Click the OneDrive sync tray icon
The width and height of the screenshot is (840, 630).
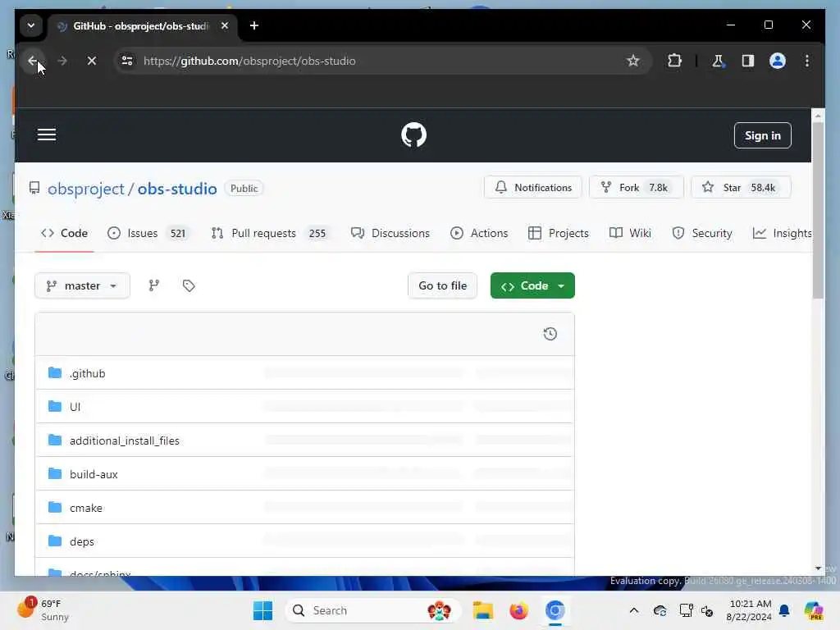pos(660,610)
